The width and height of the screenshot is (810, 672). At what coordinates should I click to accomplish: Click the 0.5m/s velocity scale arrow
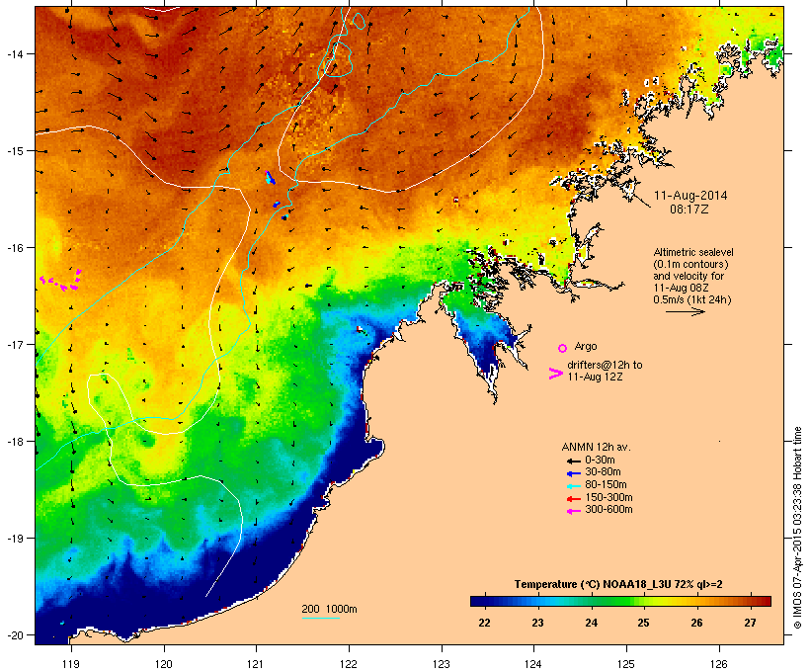(x=685, y=311)
